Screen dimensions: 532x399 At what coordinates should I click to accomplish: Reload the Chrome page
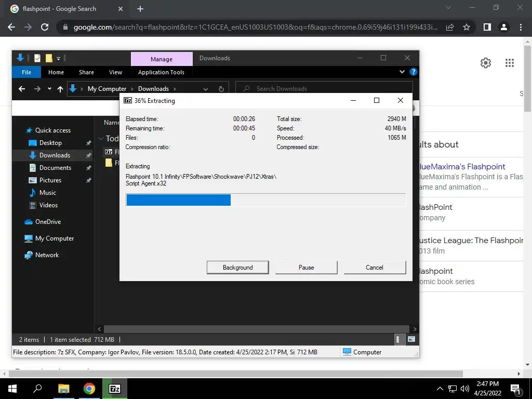[45, 27]
